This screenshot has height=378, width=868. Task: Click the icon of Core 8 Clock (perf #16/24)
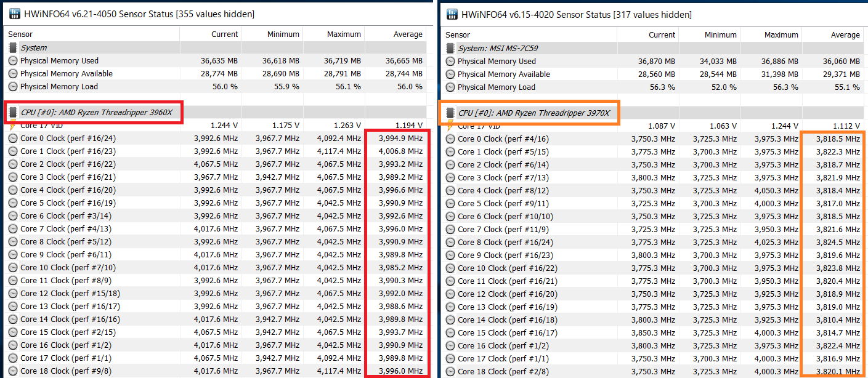[450, 242]
